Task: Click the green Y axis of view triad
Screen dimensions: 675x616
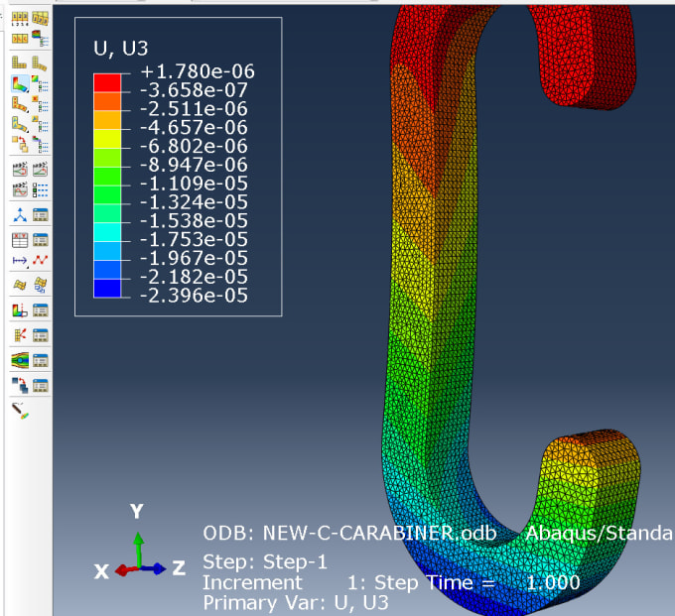Action: (x=138, y=550)
